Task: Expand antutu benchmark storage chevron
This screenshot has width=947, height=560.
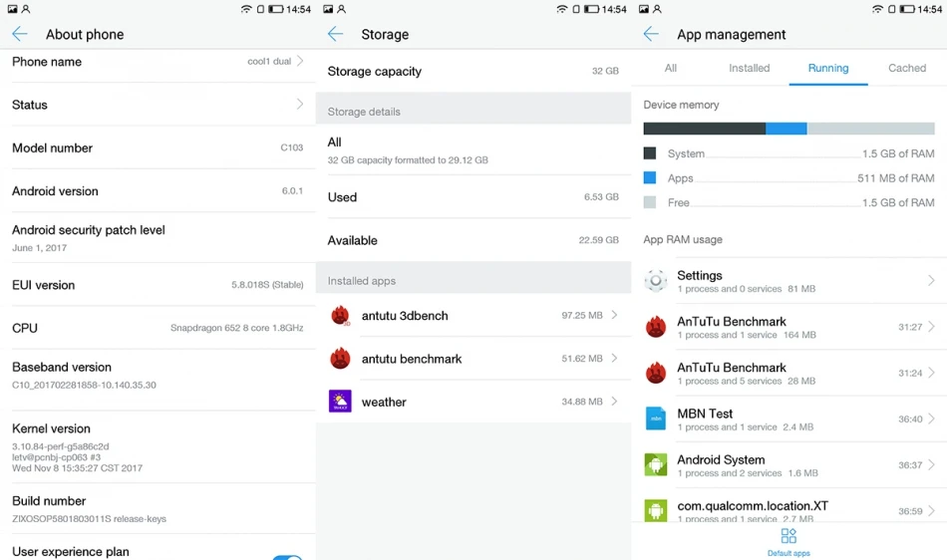Action: [614, 358]
